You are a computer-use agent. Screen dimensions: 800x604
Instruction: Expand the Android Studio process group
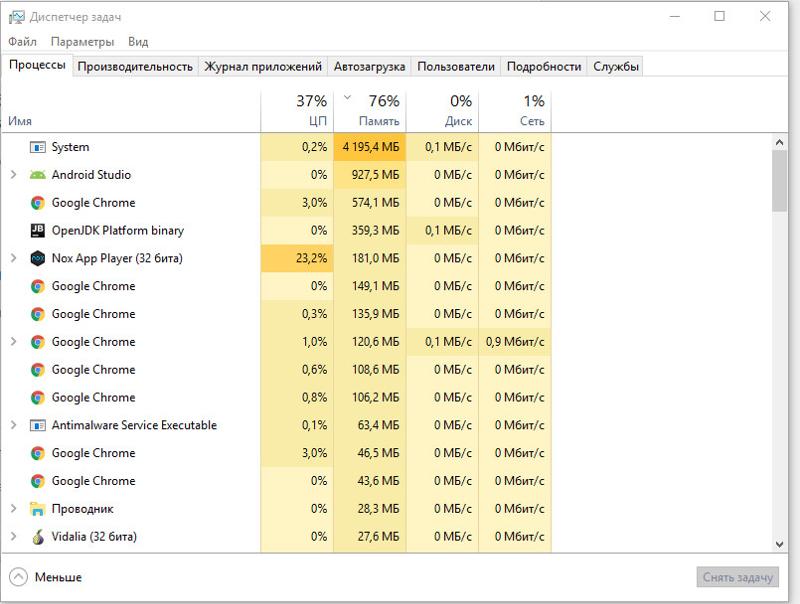coord(13,175)
